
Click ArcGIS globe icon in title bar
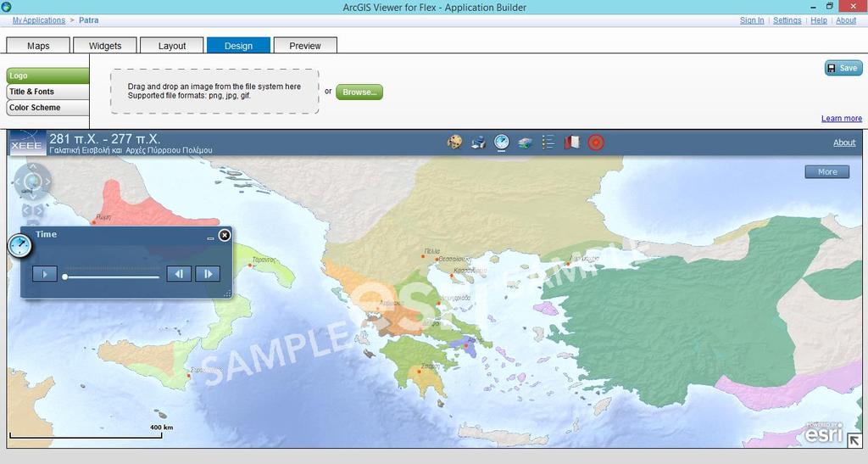pyautogui.click(x=6, y=7)
